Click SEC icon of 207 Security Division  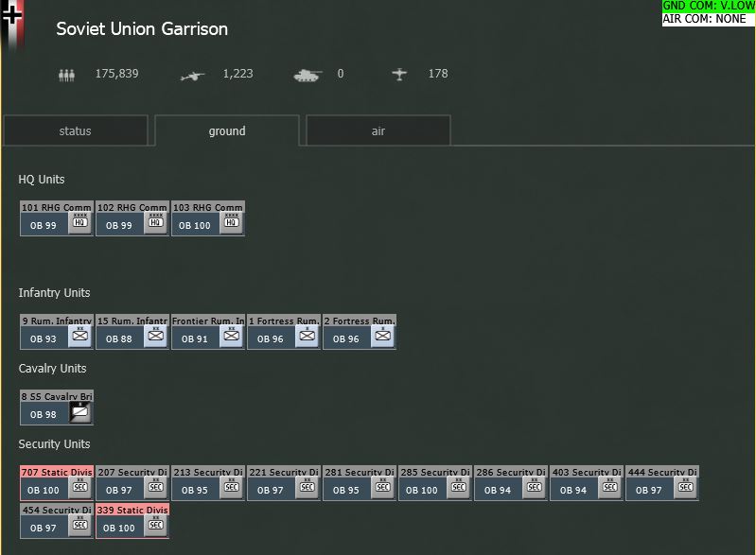point(156,488)
